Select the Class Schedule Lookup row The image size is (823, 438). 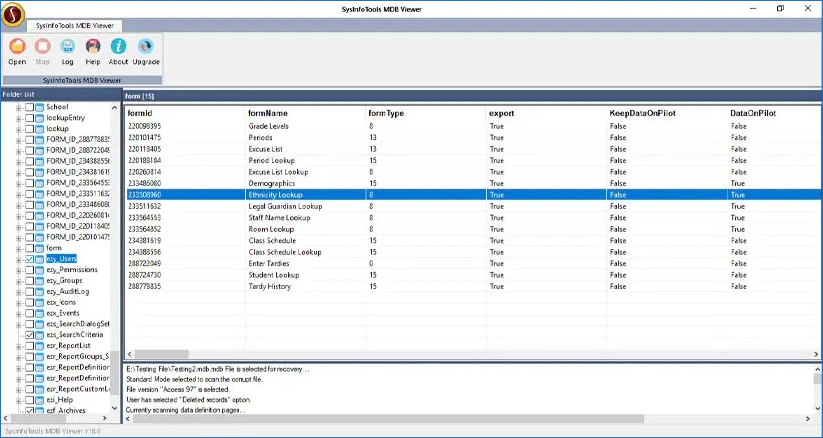[473, 252]
